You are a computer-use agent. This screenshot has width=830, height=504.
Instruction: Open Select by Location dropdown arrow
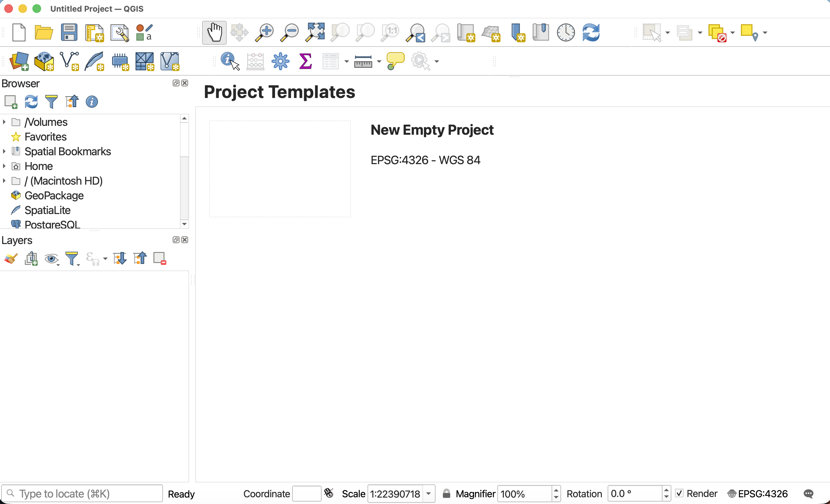pos(765,33)
